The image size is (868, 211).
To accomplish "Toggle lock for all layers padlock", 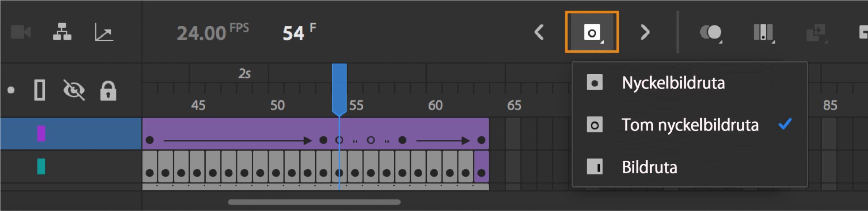I will tap(108, 91).
